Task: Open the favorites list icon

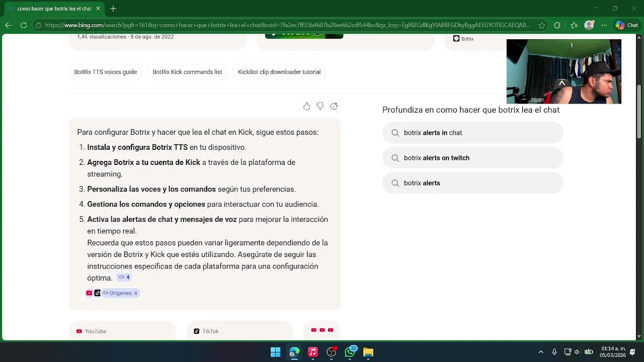Action: tap(574, 25)
